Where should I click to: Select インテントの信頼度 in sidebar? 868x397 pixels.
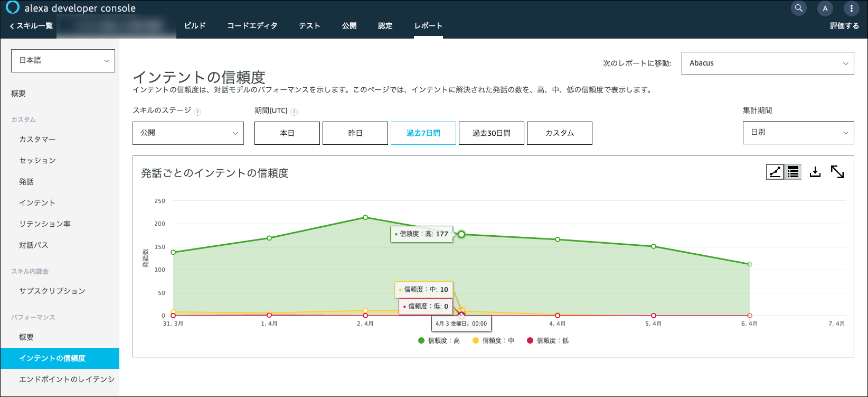click(x=60, y=358)
